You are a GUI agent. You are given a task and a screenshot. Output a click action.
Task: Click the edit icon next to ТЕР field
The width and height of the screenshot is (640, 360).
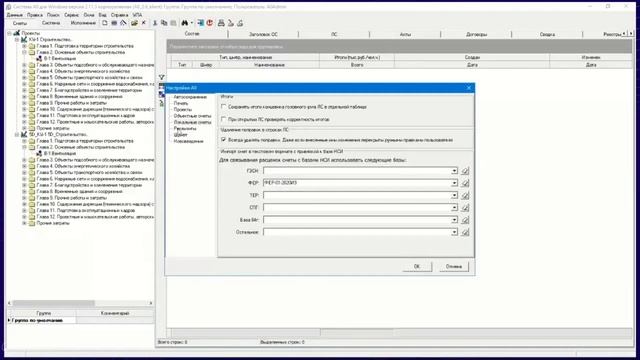click(465, 195)
